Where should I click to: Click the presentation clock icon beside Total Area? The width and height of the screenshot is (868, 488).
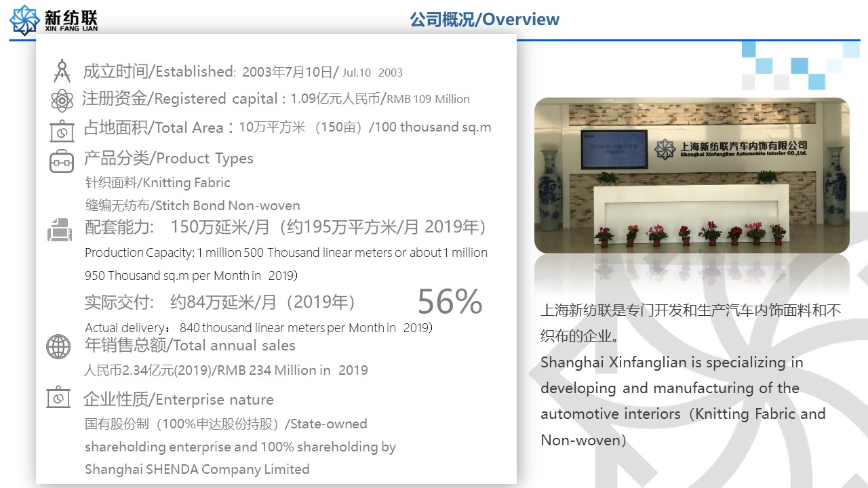pyautogui.click(x=62, y=130)
